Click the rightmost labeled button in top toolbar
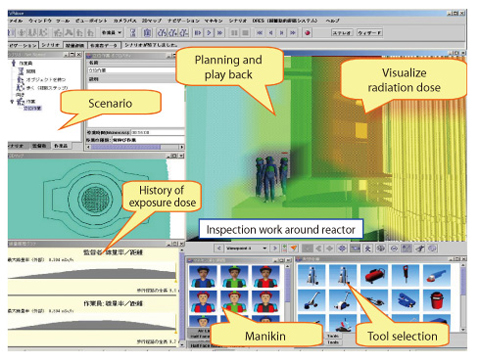480x362 pixels. pos(370,33)
